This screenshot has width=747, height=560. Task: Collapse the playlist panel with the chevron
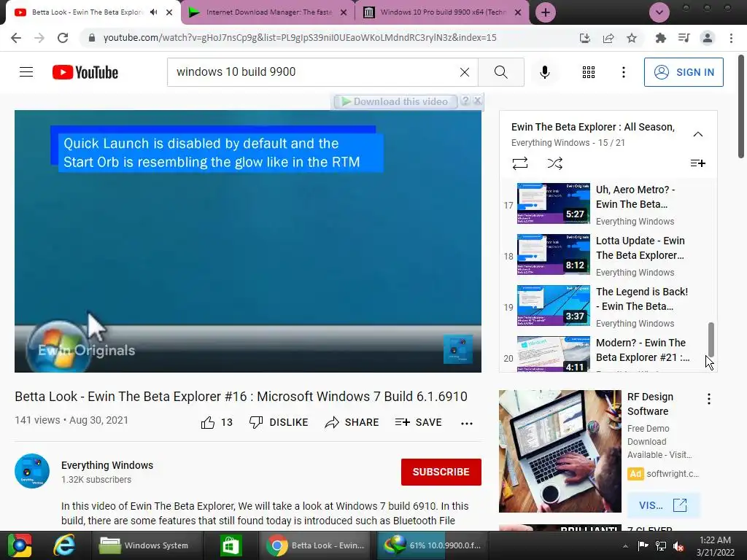click(x=698, y=134)
